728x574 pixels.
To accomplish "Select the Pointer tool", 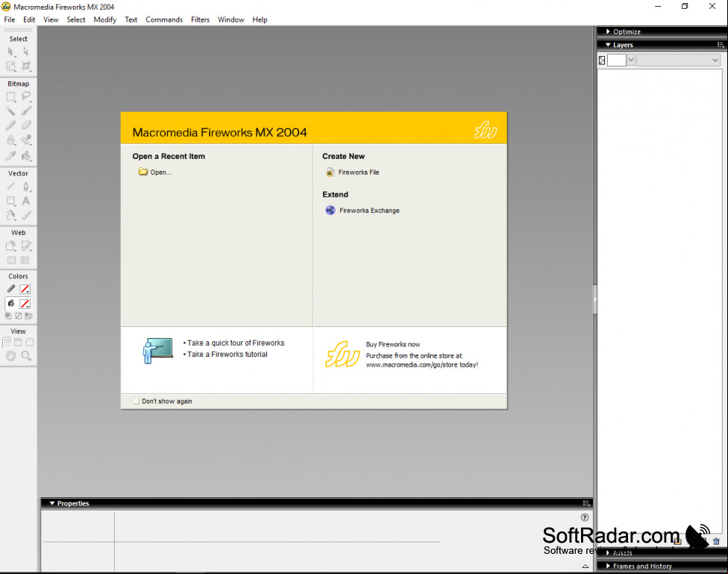I will 10,52.
